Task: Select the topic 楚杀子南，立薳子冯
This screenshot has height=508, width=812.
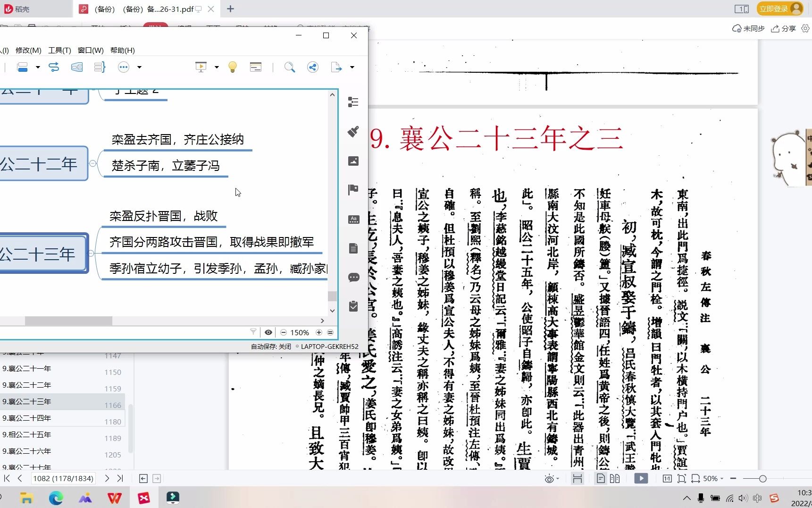Action: pyautogui.click(x=166, y=166)
